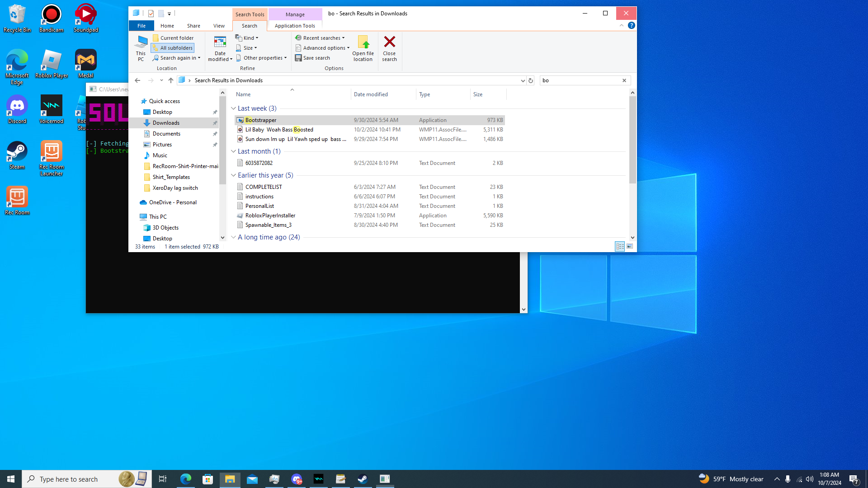Screen dimensions: 868x488
Task: Open Steam from the taskbar
Action: click(x=363, y=479)
